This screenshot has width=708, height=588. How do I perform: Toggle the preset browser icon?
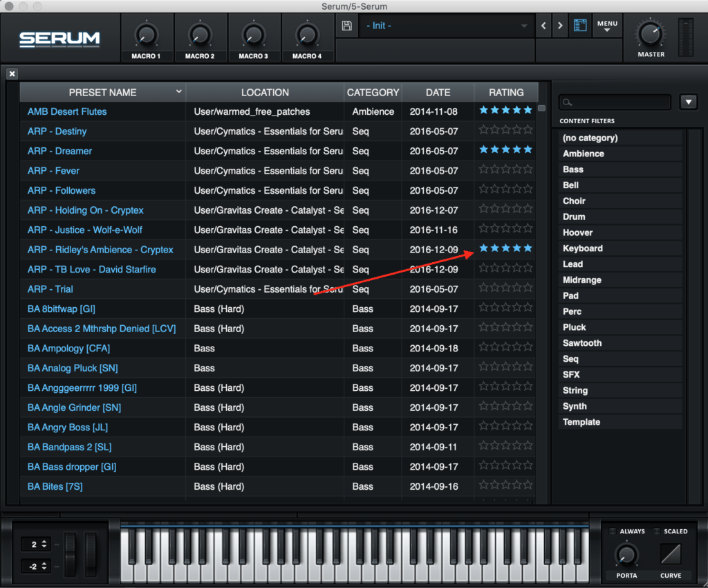[580, 26]
